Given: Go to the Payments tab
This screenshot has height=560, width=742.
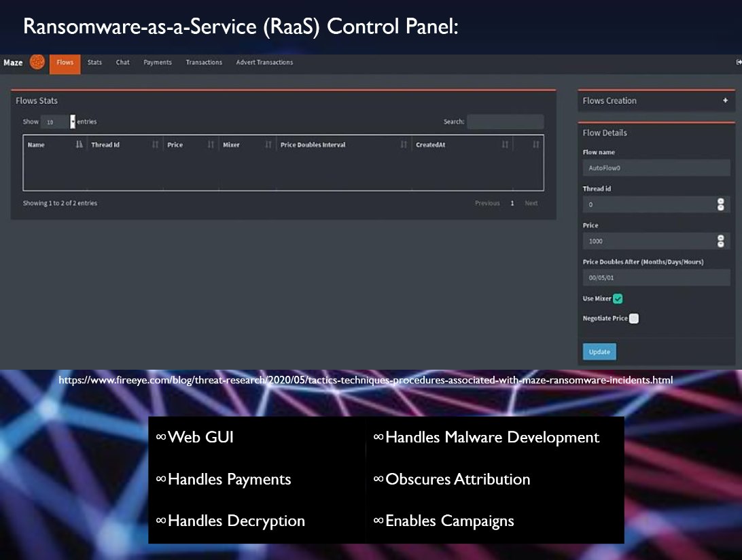Looking at the screenshot, I should coord(158,63).
